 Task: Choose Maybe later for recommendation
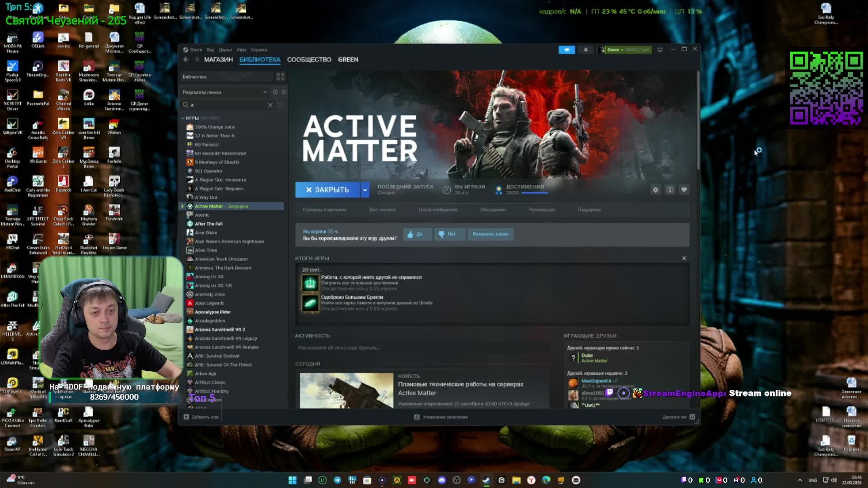(x=491, y=234)
